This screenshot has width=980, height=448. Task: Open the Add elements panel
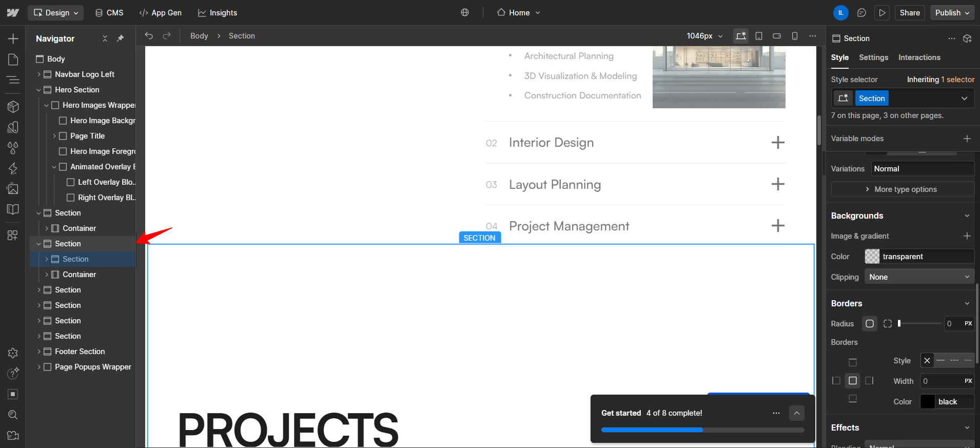[x=13, y=38]
